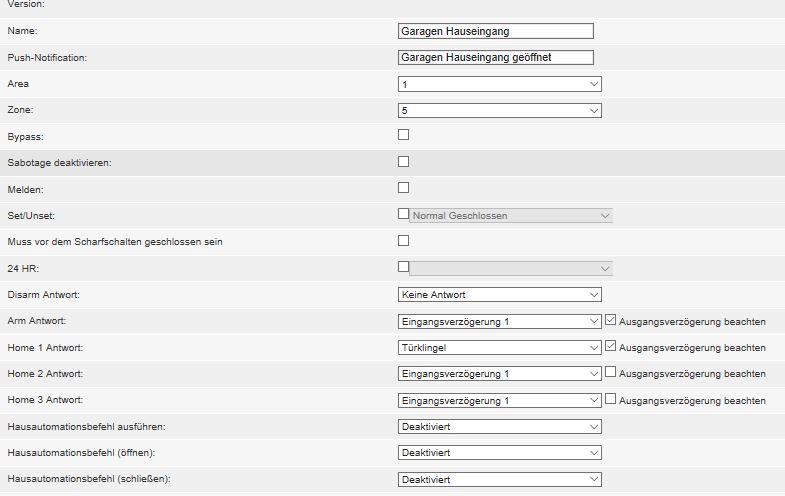Expand the Zone dropdown

point(499,110)
